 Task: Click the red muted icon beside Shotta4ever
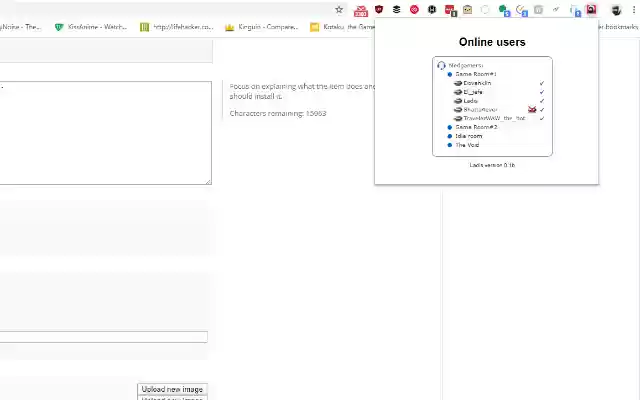pyautogui.click(x=532, y=109)
